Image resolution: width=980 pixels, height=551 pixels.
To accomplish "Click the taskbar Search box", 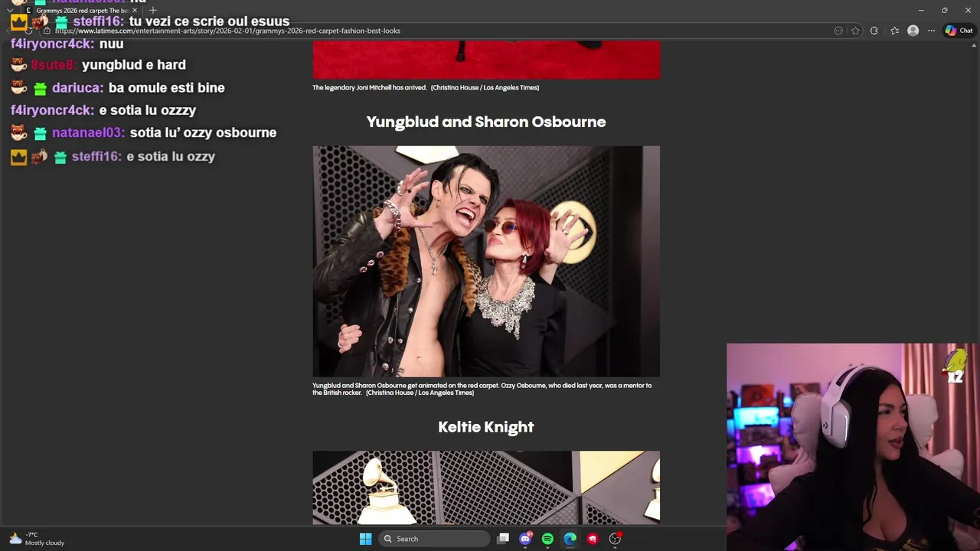I will pos(434,539).
